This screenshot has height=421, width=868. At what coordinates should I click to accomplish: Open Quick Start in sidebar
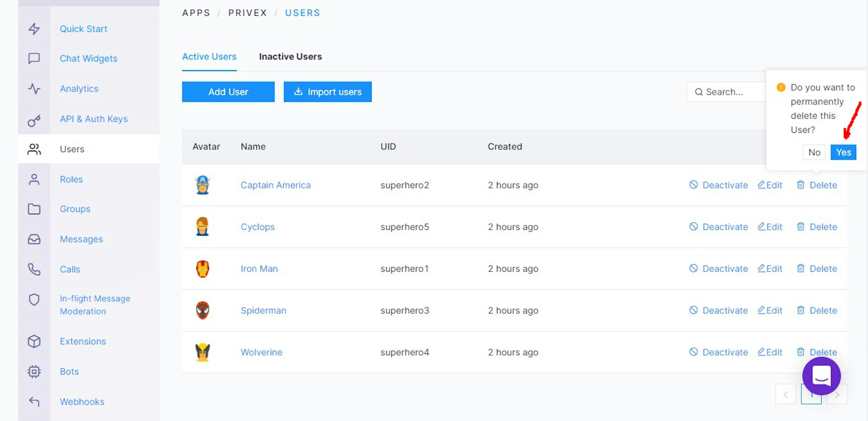pos(84,29)
